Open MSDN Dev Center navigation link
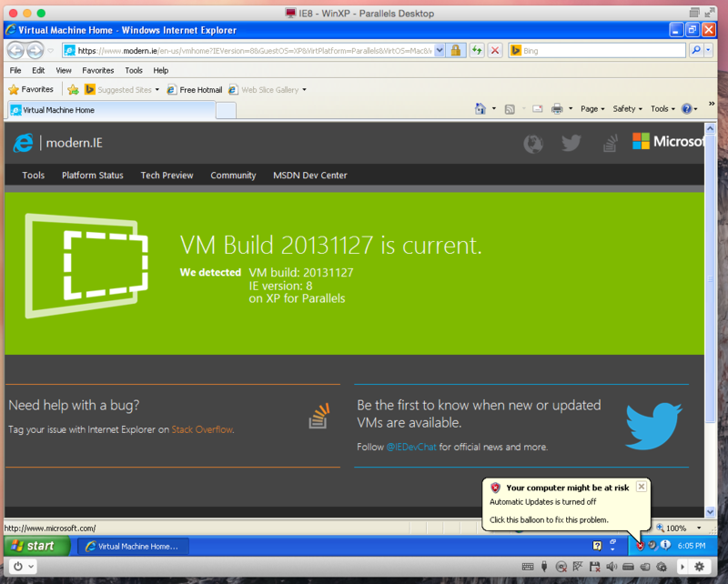The image size is (728, 584). pyautogui.click(x=310, y=176)
